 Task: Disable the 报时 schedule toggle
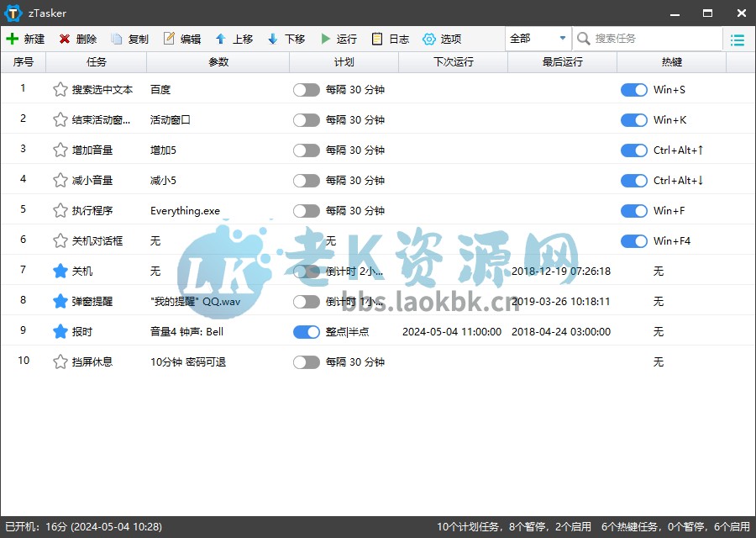(x=307, y=332)
